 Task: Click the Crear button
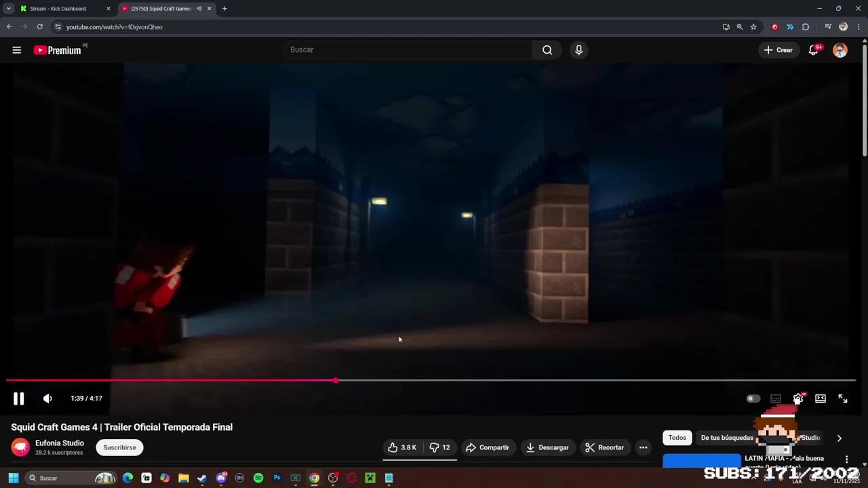[x=778, y=50]
